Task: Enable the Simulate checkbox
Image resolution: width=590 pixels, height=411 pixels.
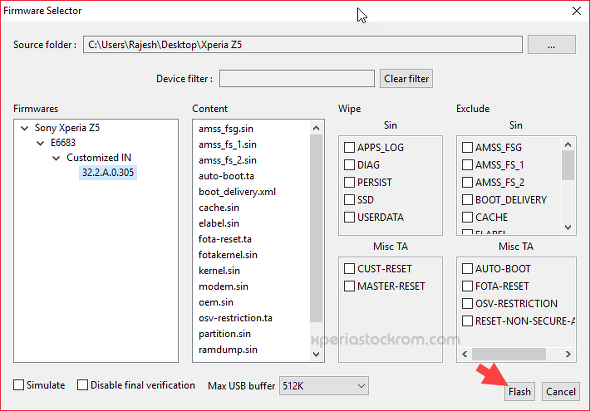Action: click(18, 385)
